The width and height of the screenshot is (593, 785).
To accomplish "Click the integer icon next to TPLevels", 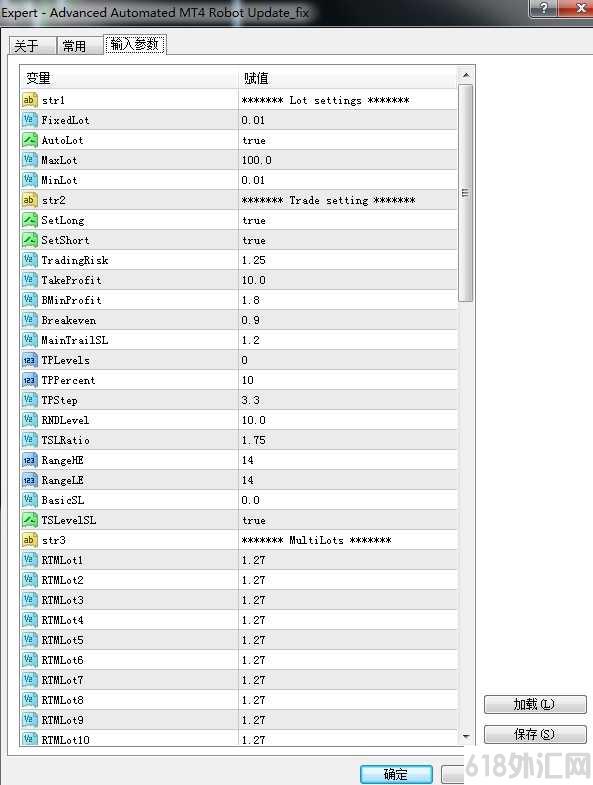I will pos(30,360).
